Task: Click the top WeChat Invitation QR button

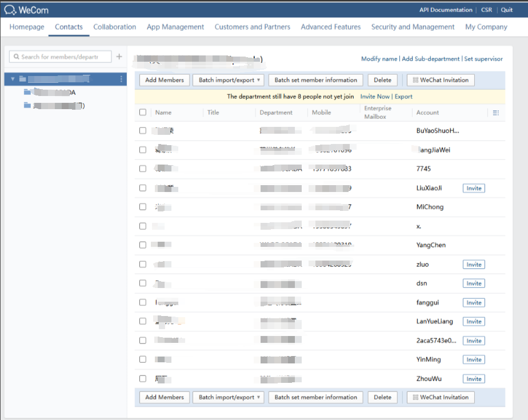Action: [441, 80]
